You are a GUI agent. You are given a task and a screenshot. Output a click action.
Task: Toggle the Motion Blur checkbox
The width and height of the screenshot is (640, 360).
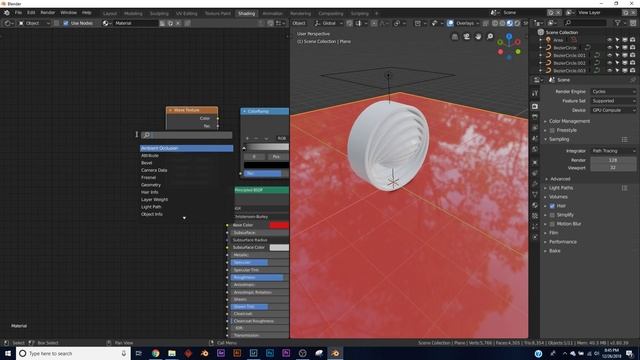552,224
